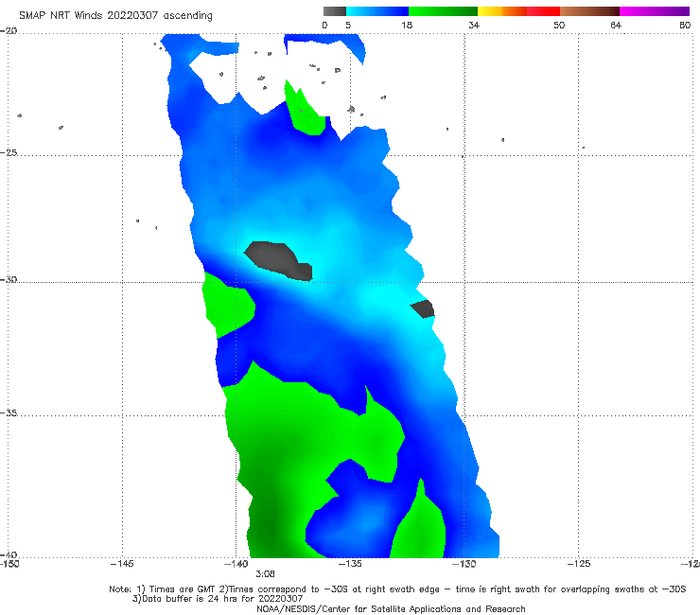Click the '-125' longitude axis label

pyautogui.click(x=579, y=564)
